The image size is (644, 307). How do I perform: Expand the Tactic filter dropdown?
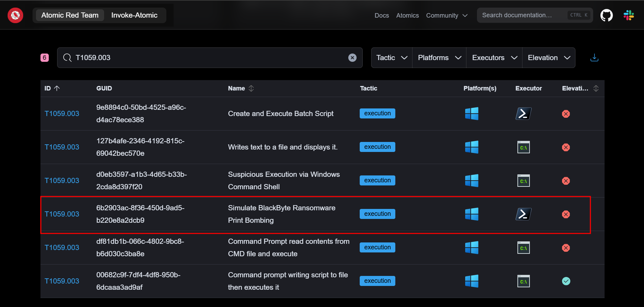(392, 58)
